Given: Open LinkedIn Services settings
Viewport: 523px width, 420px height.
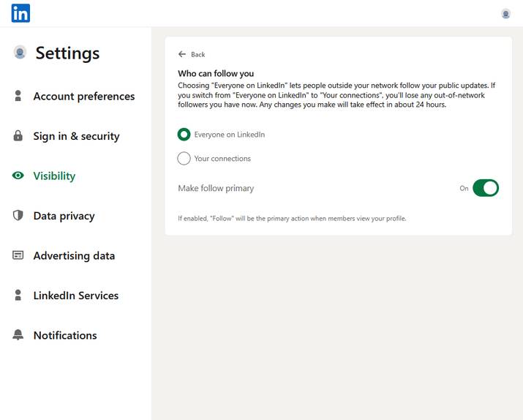Looking at the screenshot, I should pos(76,296).
